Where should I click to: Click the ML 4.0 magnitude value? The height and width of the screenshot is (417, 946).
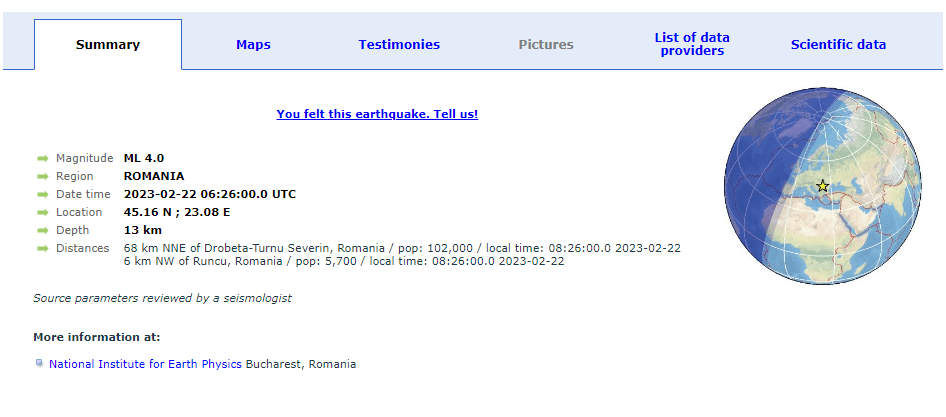[x=144, y=158]
